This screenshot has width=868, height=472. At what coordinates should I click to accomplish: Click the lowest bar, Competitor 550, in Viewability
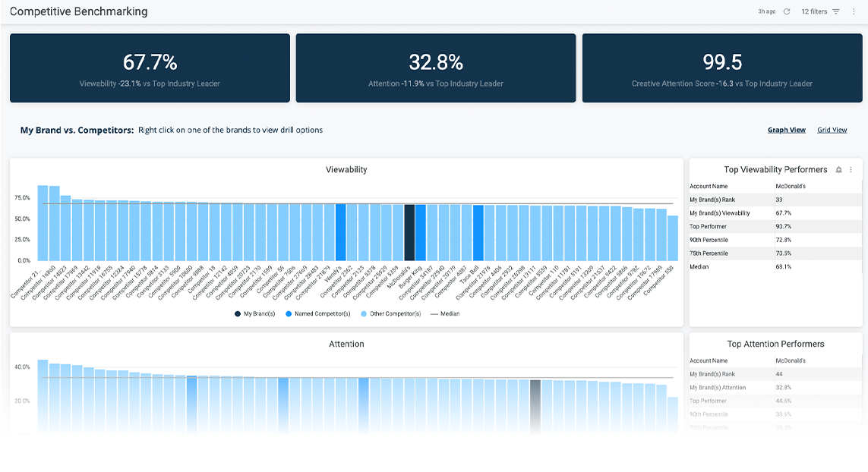coord(673,238)
